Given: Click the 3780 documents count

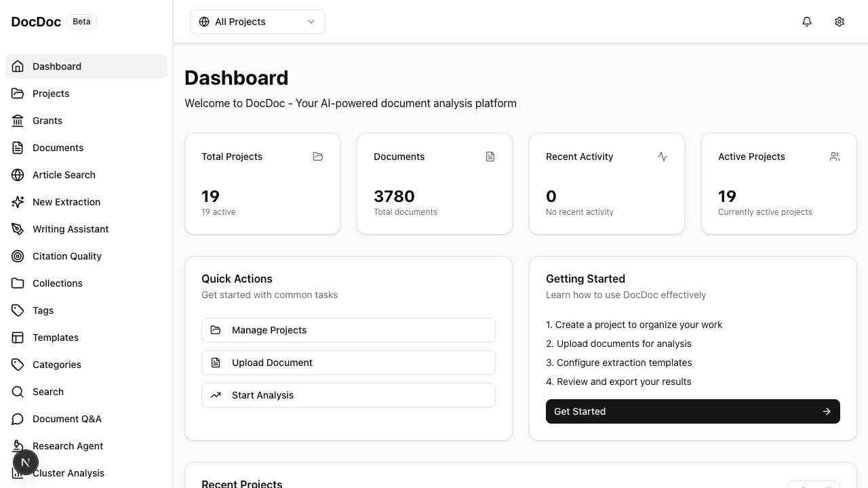Looking at the screenshot, I should (394, 197).
